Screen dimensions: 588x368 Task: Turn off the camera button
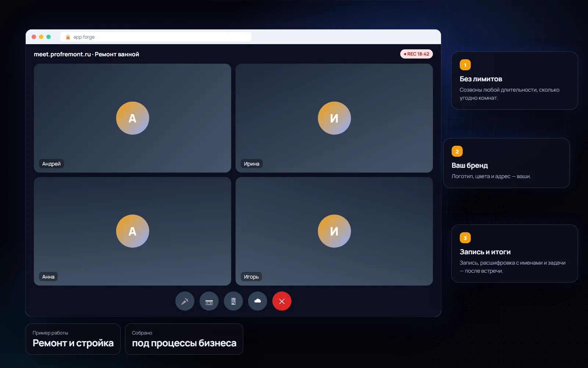point(209,301)
